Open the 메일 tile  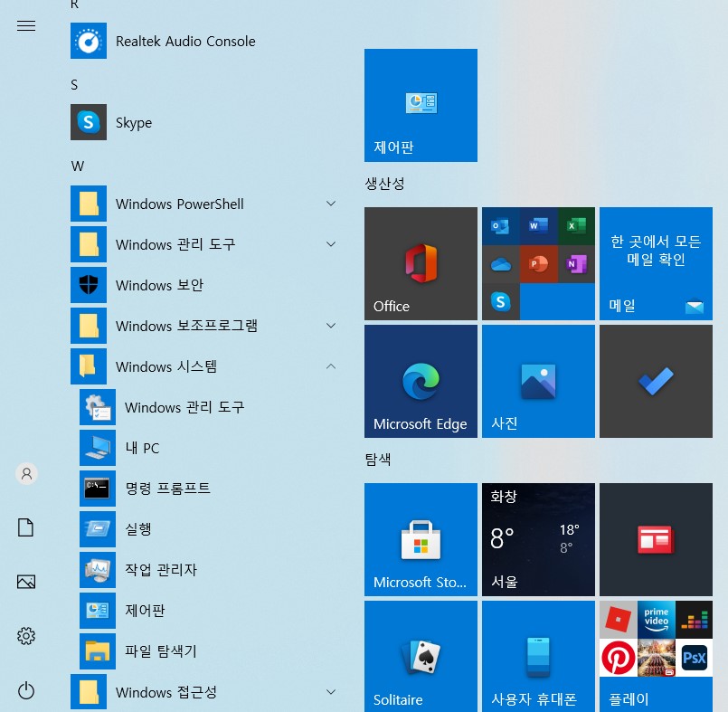pyautogui.click(x=656, y=263)
